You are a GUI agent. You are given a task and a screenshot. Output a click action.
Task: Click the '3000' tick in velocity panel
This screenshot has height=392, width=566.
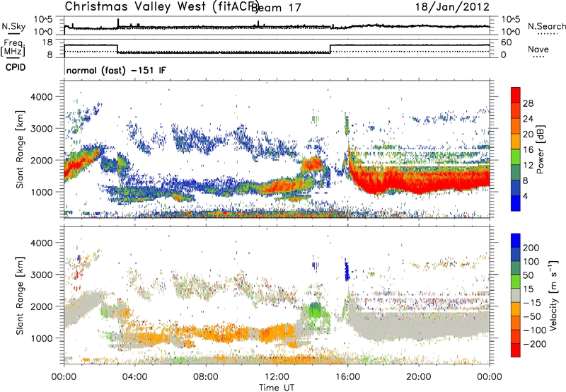point(41,275)
